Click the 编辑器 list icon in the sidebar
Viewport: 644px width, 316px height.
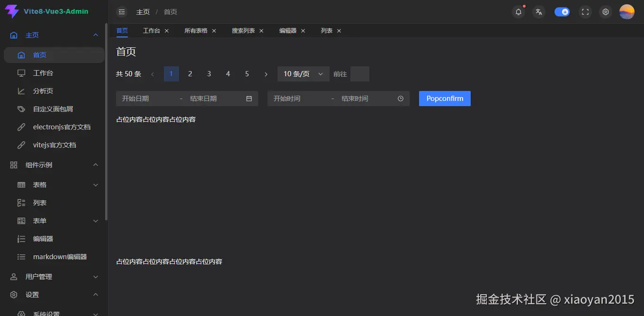click(x=21, y=239)
